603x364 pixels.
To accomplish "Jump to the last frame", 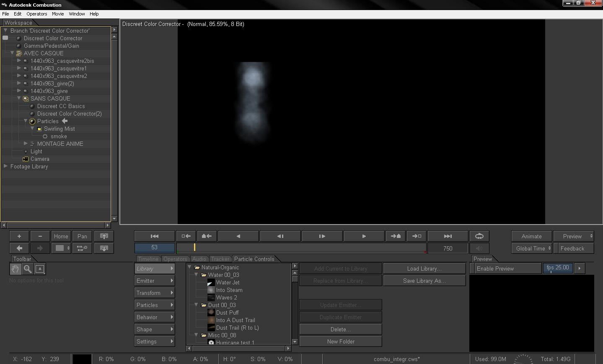I will pyautogui.click(x=448, y=236).
